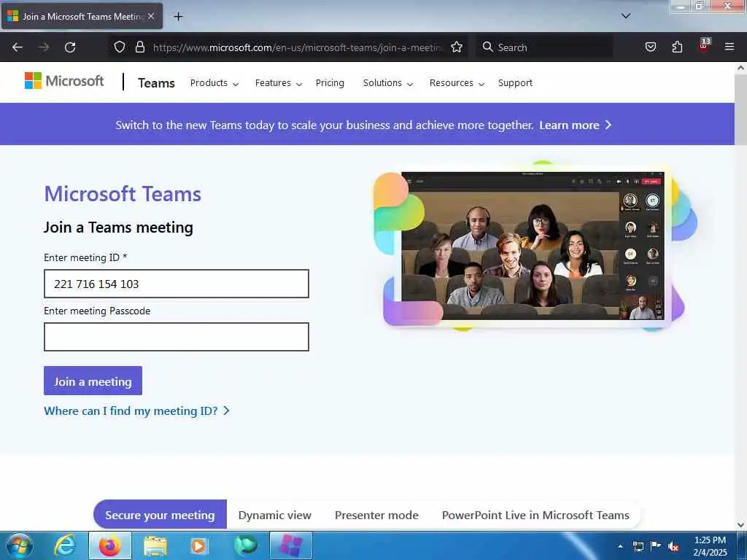
Task: Click the green round taskbar application icon
Action: coord(246,545)
